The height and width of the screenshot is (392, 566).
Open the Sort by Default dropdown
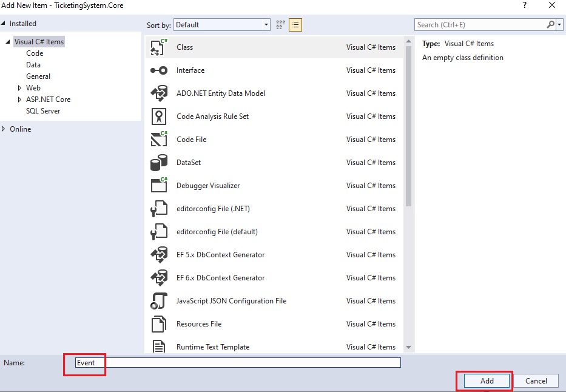click(x=222, y=25)
